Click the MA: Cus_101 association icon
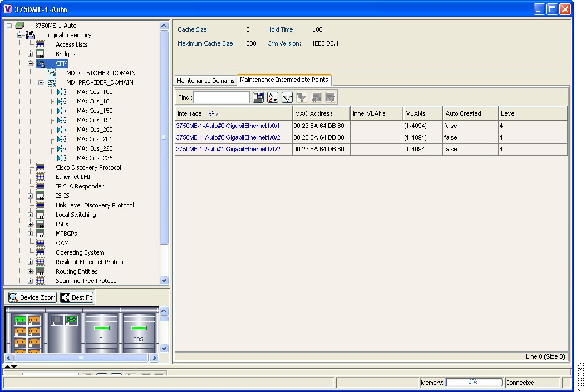Image resolution: width=586 pixels, height=392 pixels. tap(62, 101)
